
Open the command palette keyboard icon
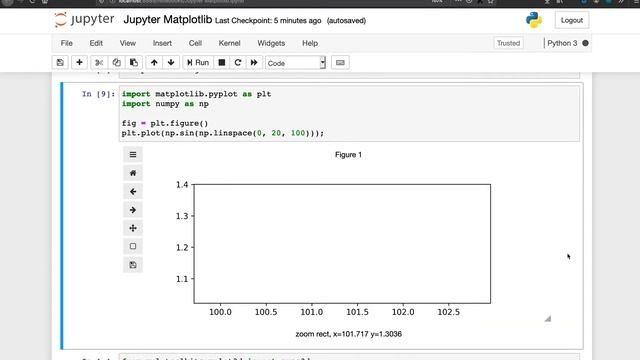coord(340,62)
